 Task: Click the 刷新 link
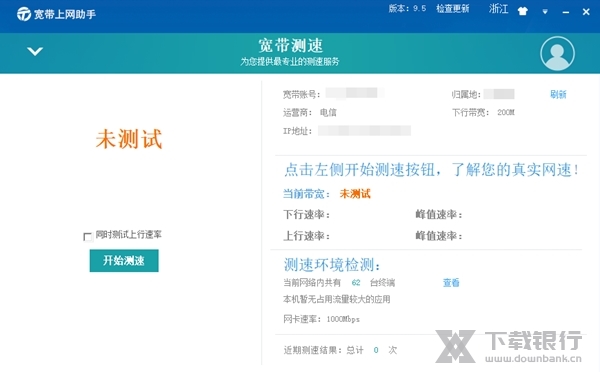[558, 95]
